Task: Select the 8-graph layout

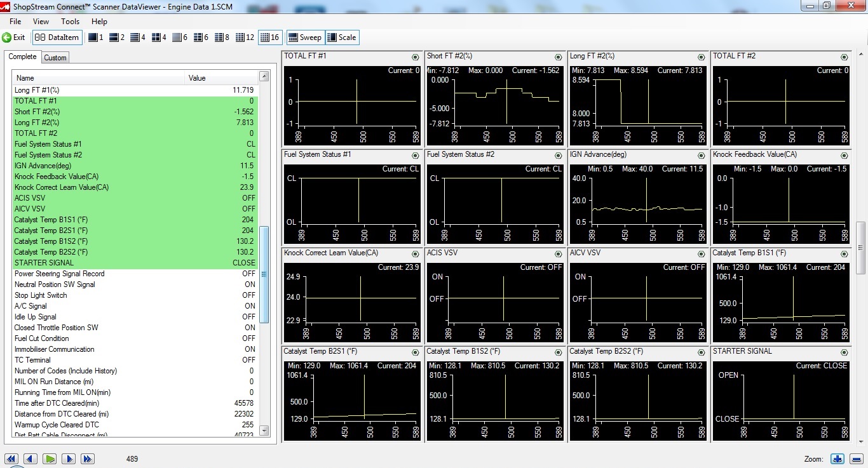Action: pyautogui.click(x=222, y=37)
